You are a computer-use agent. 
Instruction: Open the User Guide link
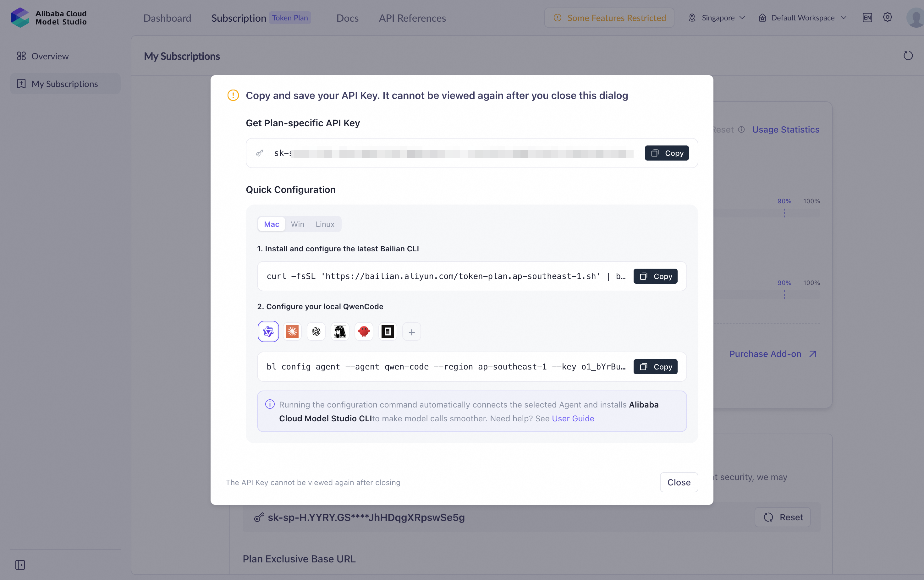(x=573, y=419)
